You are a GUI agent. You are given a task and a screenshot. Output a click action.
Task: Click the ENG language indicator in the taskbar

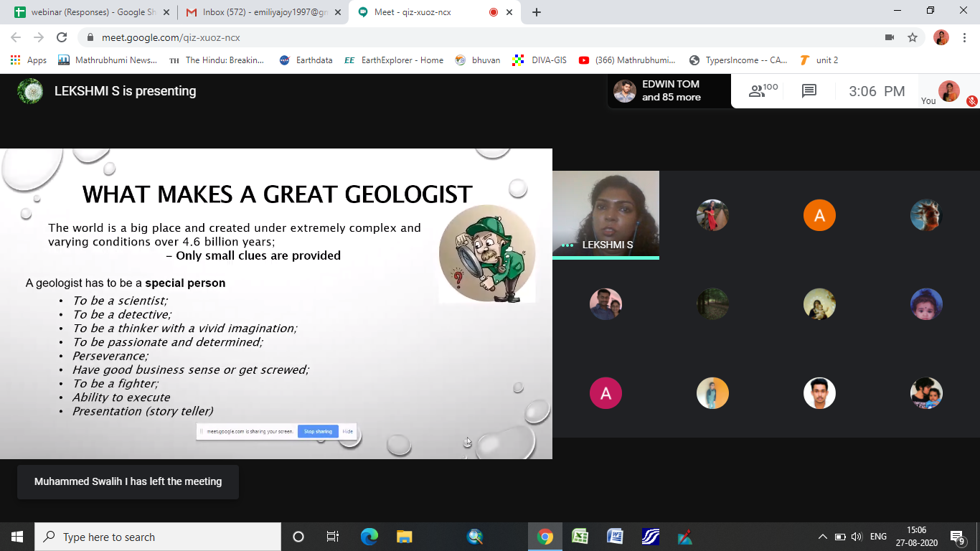point(878,537)
